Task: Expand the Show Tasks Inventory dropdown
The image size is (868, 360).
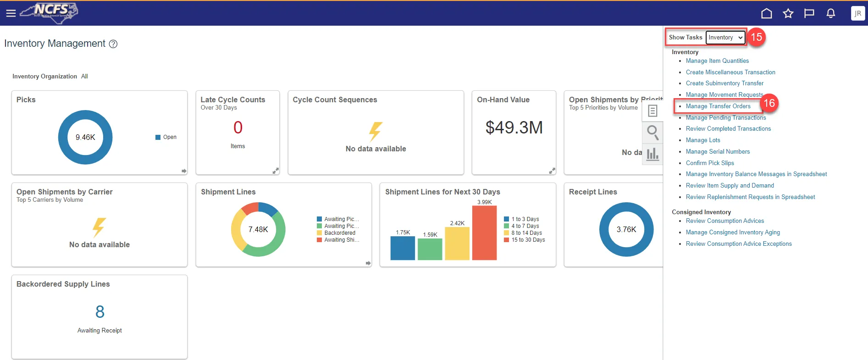Action: point(725,38)
